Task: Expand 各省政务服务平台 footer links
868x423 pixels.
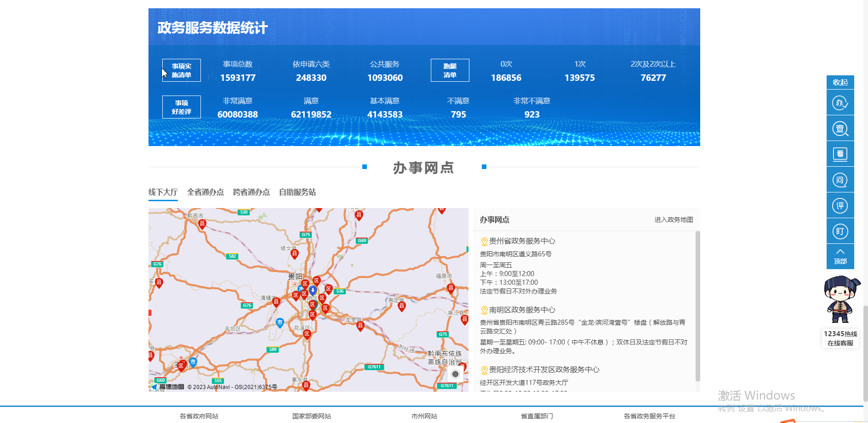Action: tap(650, 416)
